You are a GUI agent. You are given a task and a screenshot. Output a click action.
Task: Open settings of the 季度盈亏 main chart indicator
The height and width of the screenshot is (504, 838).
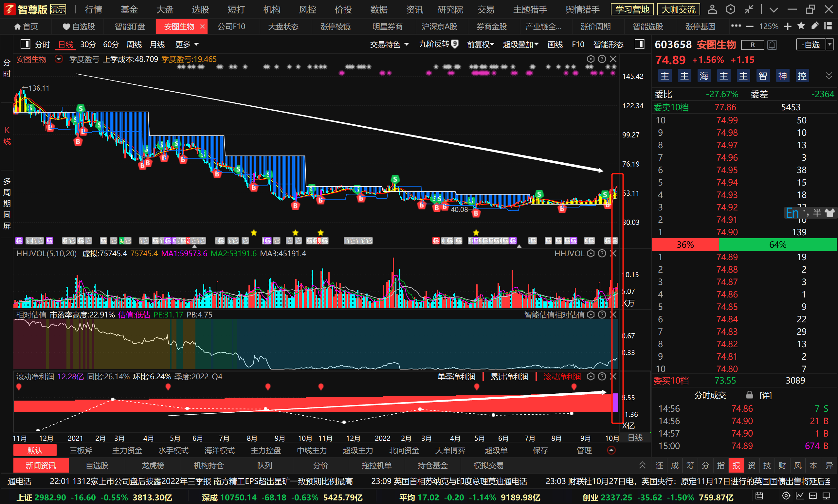coord(591,59)
